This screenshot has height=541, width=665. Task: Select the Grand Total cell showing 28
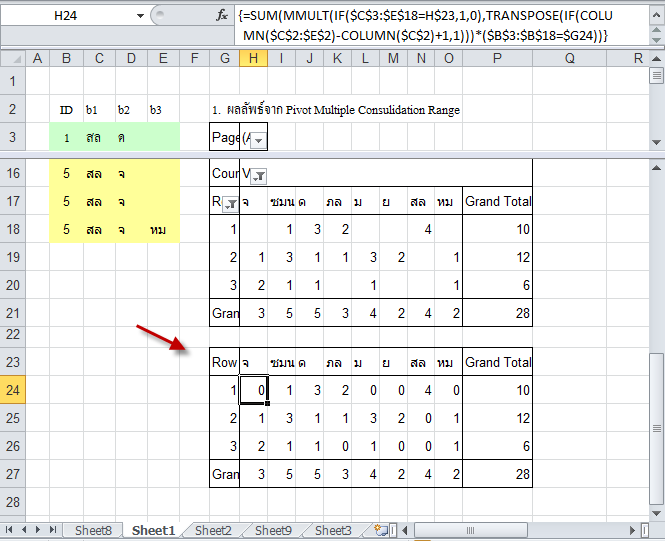click(497, 473)
